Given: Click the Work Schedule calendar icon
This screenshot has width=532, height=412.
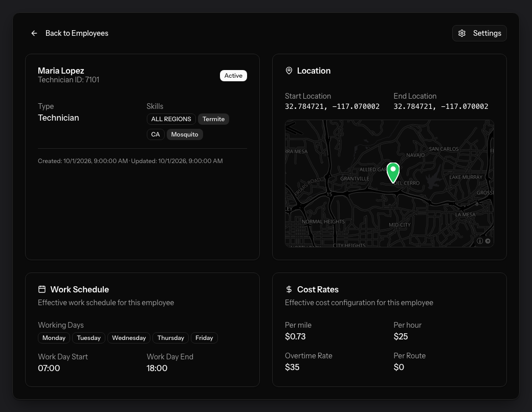Looking at the screenshot, I should pos(42,289).
